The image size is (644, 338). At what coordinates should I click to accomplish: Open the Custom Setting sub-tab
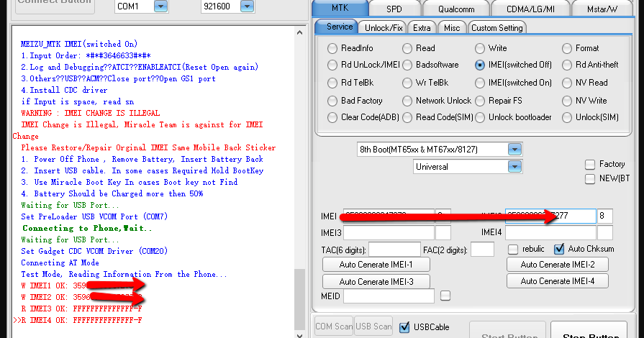496,27
